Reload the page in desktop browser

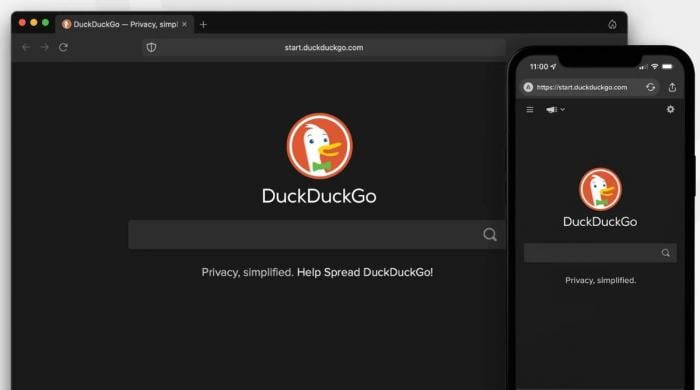pos(63,47)
